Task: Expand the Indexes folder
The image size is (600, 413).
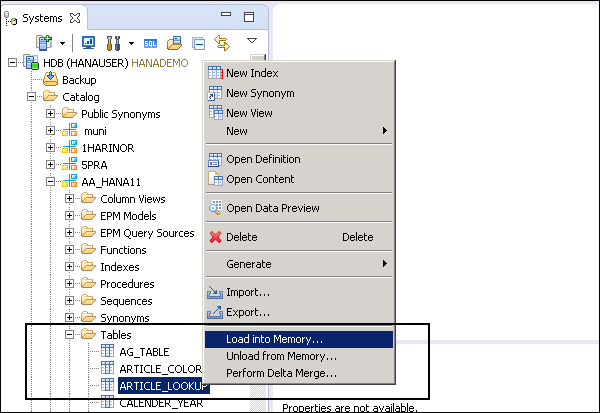Action: coord(69,266)
